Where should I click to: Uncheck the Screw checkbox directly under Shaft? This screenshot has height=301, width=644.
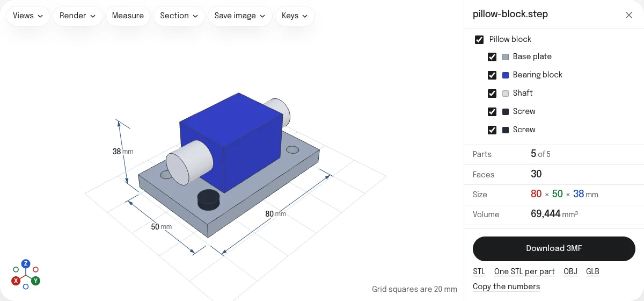click(492, 112)
